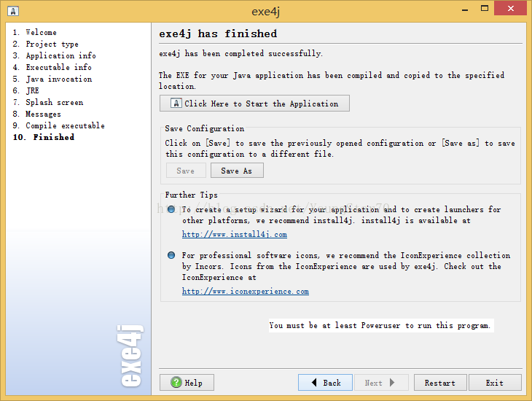Viewport: 532px width, 401px height.
Task: Click the blue bullet beside IconExperience tip
Action: (171, 255)
